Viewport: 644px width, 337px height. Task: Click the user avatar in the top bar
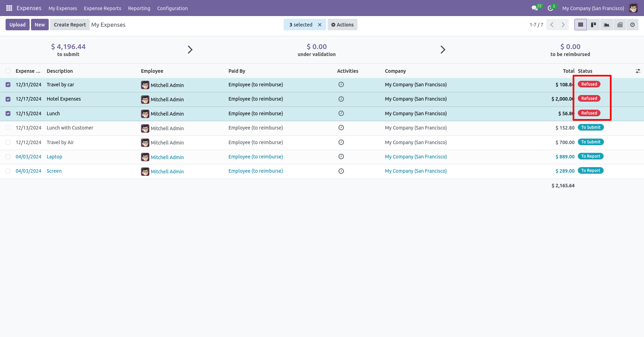633,8
